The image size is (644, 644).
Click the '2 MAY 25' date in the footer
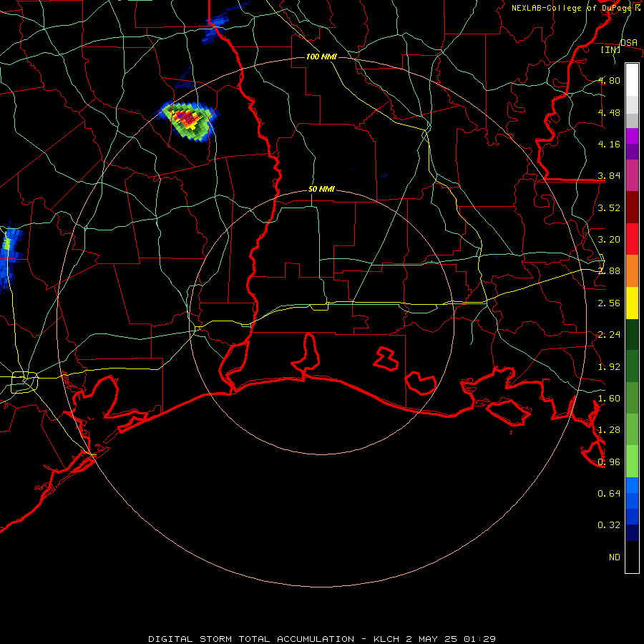[432, 639]
